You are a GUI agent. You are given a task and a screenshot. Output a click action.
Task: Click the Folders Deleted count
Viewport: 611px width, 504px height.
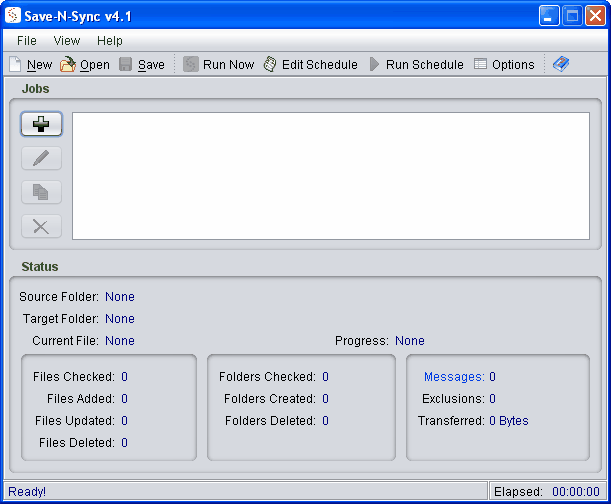tap(325, 421)
